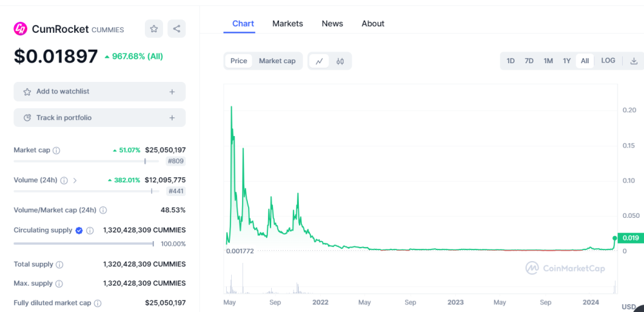Viewport: 644px width, 312px height.
Task: Click Market cap info icon
Action: click(56, 150)
